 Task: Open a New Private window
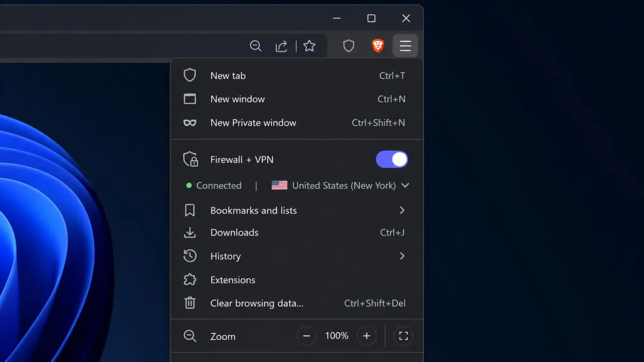(297, 123)
